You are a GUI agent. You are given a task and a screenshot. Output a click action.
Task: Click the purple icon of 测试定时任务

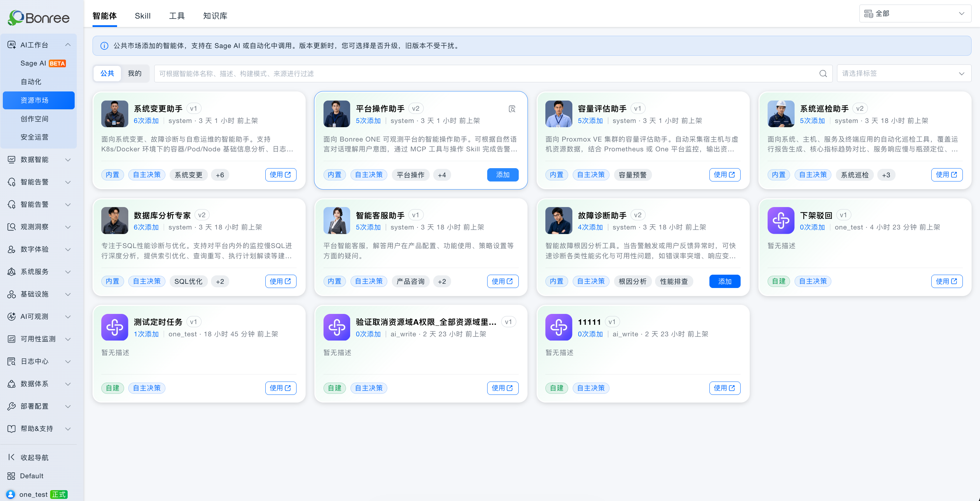click(115, 327)
